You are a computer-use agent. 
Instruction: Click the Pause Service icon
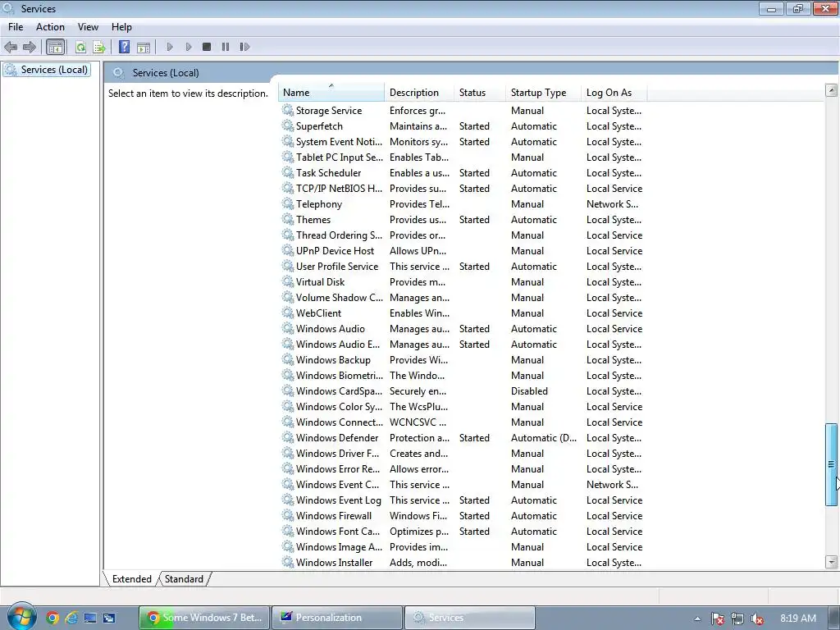click(226, 47)
